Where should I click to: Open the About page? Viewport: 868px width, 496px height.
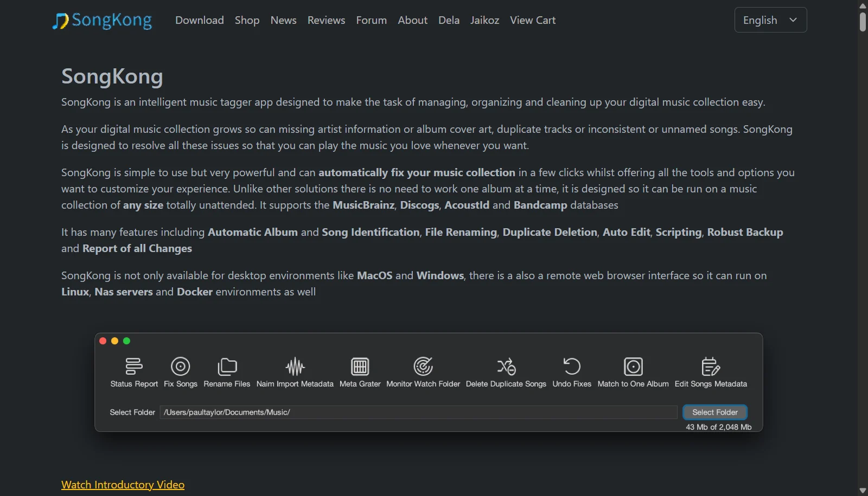click(413, 20)
